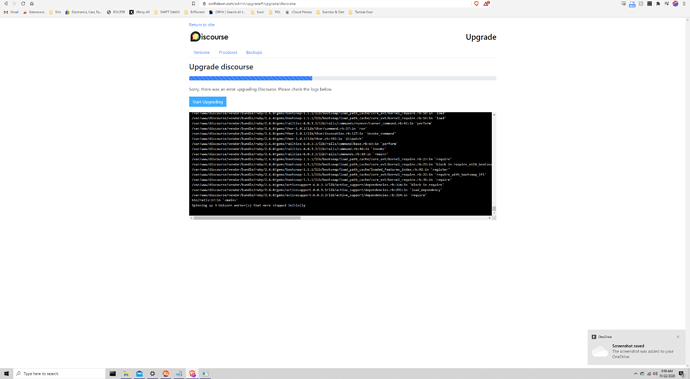
Task: Open the Brave Rewards triangle icon
Action: [486, 4]
